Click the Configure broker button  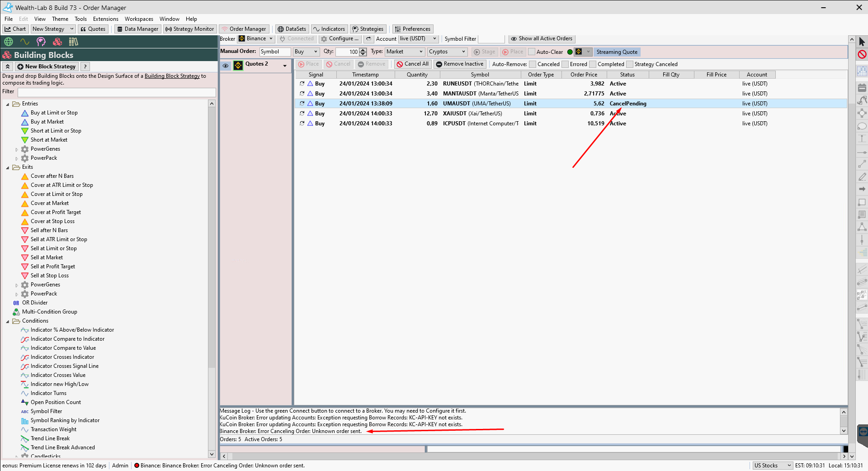(x=340, y=39)
